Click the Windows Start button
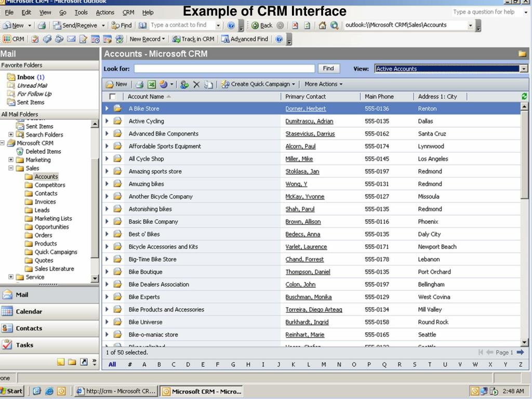The height and width of the screenshot is (399, 532). 12,391
